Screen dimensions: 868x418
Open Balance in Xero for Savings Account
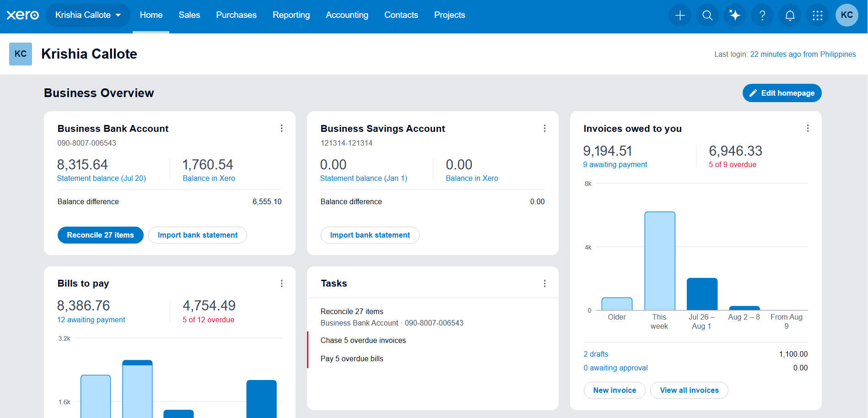[472, 179]
